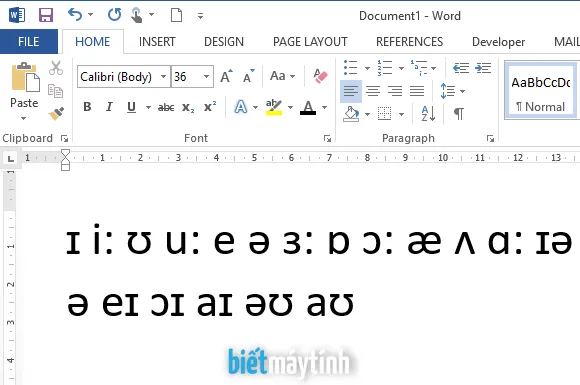
Task: Click the Bullets list icon
Action: click(x=350, y=68)
